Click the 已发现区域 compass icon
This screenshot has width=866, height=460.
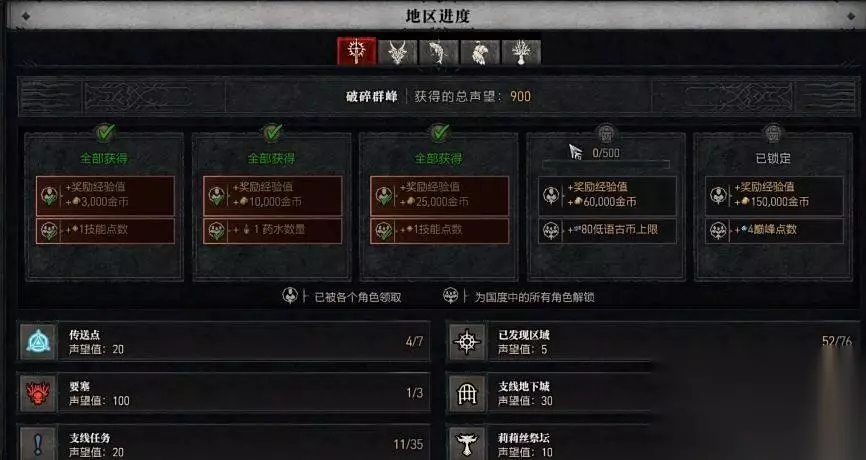click(x=467, y=342)
